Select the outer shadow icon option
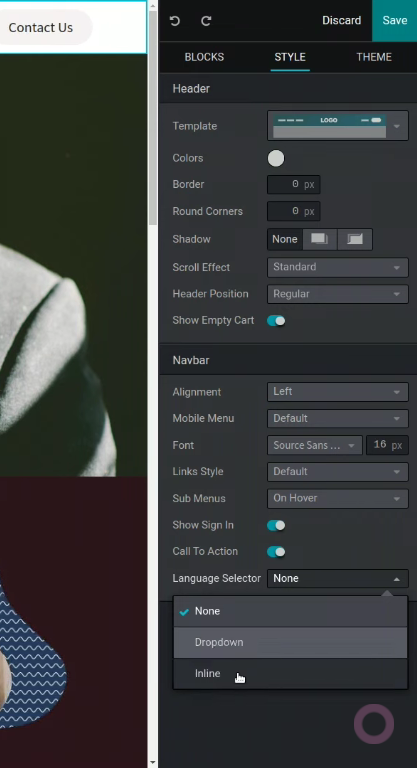 [319, 240]
